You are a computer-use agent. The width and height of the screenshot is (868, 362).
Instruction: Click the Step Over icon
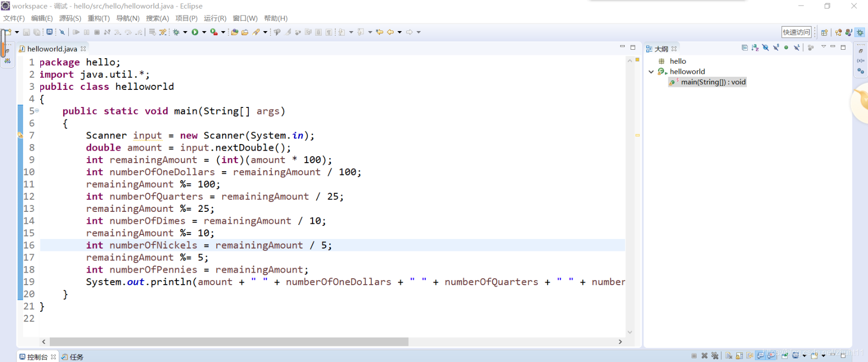(128, 32)
